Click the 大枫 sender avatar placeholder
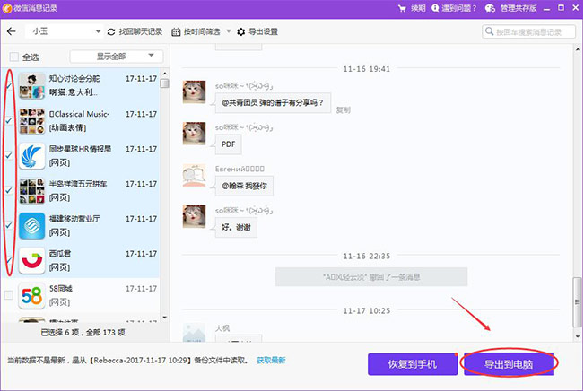Screen dimensions: 584x392 (x=194, y=333)
